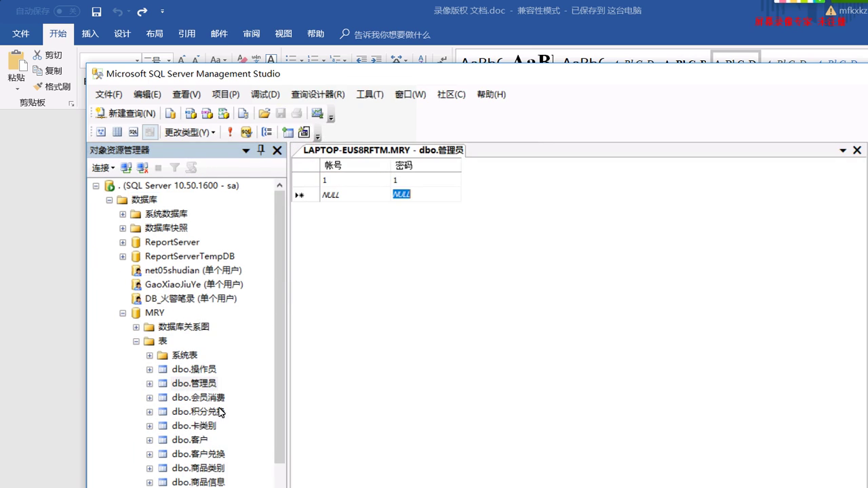Click the open file folder icon in SSMS
The width and height of the screenshot is (868, 488).
[x=264, y=113]
